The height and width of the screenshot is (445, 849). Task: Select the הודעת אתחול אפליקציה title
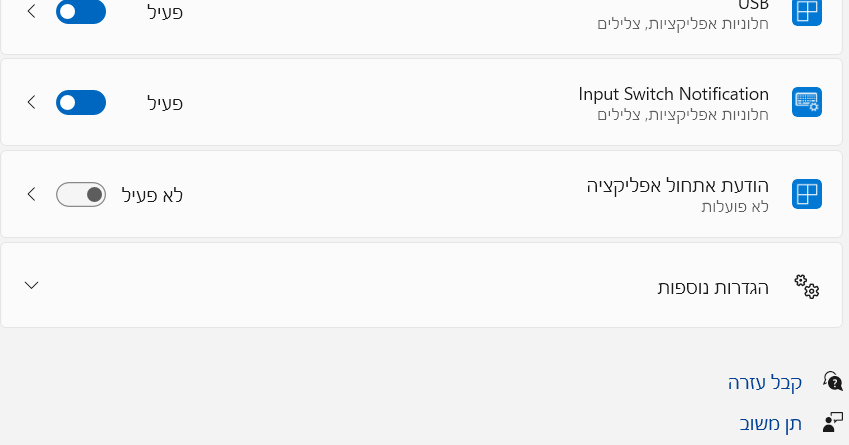[677, 186]
